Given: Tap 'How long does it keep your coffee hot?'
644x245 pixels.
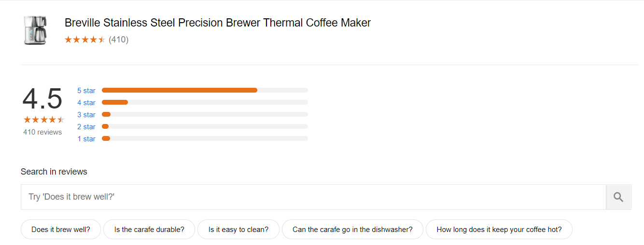Looking at the screenshot, I should pos(499,230).
